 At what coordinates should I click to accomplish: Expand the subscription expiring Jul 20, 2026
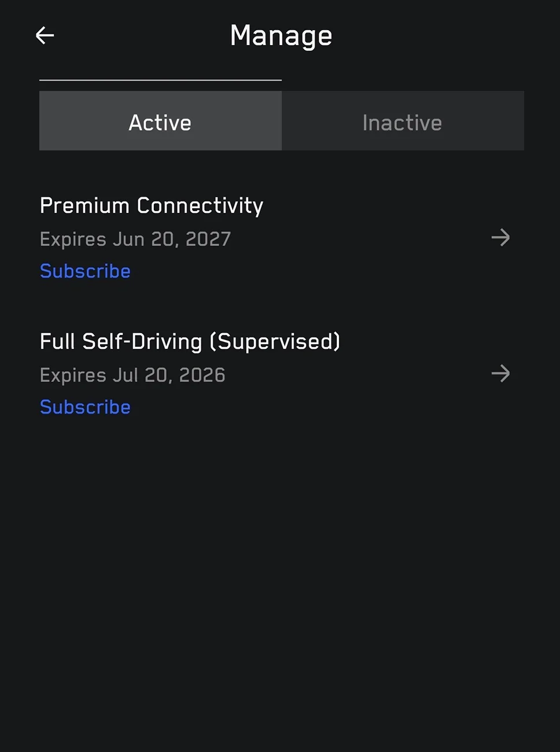(x=500, y=373)
